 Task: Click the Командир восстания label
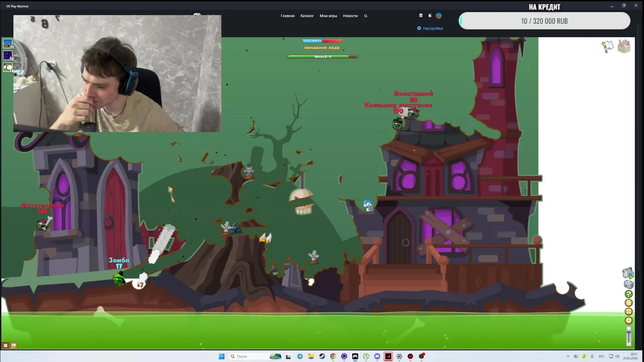(398, 105)
